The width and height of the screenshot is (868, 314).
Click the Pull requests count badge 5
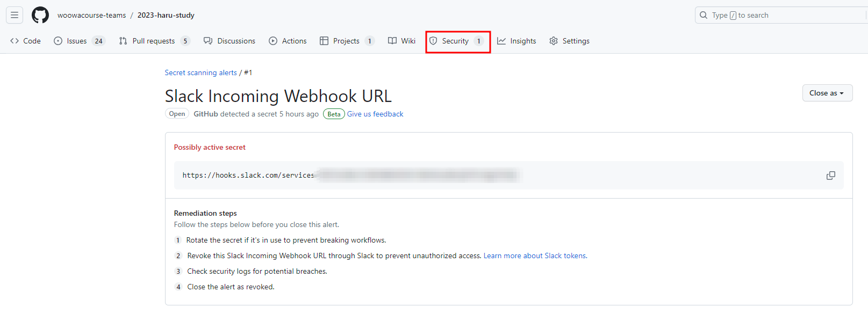coord(185,41)
